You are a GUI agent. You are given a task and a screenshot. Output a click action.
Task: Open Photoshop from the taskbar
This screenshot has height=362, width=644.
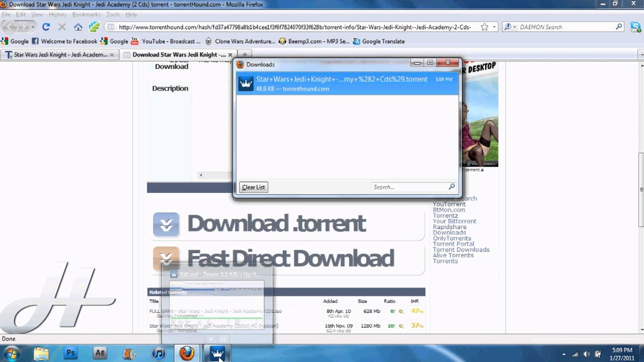[70, 353]
